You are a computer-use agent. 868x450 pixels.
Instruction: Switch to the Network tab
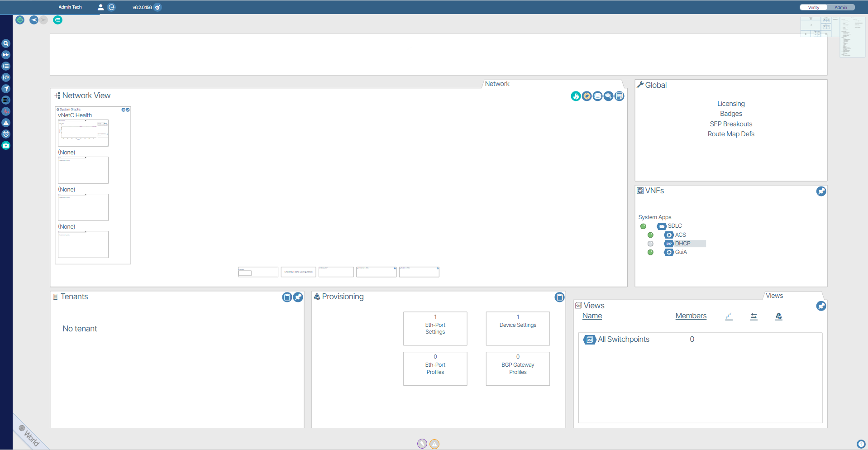(x=497, y=84)
